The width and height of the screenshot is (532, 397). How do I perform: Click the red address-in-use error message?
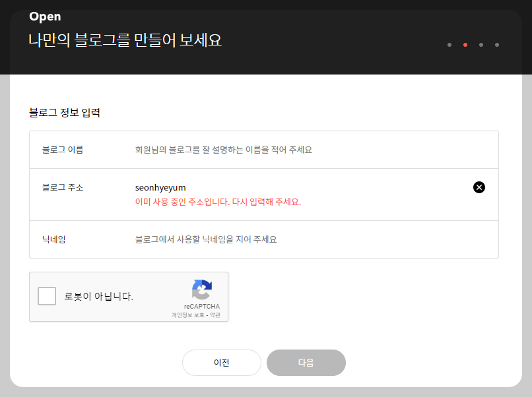(218, 202)
